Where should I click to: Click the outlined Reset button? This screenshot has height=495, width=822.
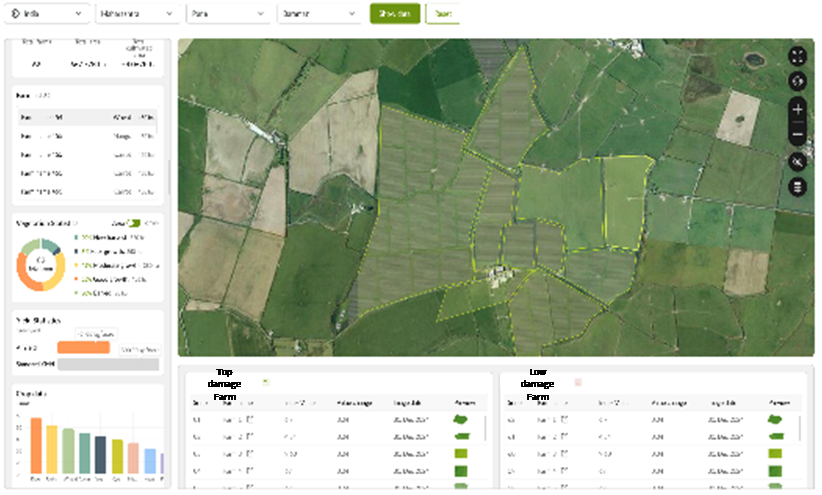point(441,14)
